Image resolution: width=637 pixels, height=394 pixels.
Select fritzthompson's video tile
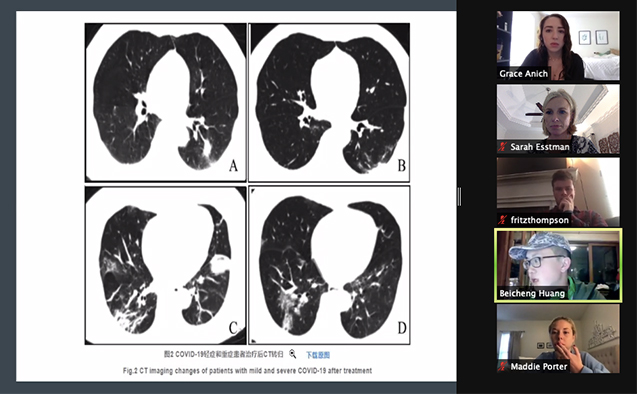[x=558, y=192]
